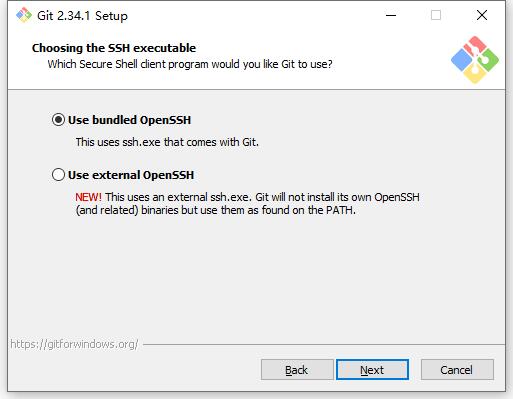Screen dimensions: 513x399
Task: Click the "Use bundled OpenSSH" label text
Action: pos(129,120)
